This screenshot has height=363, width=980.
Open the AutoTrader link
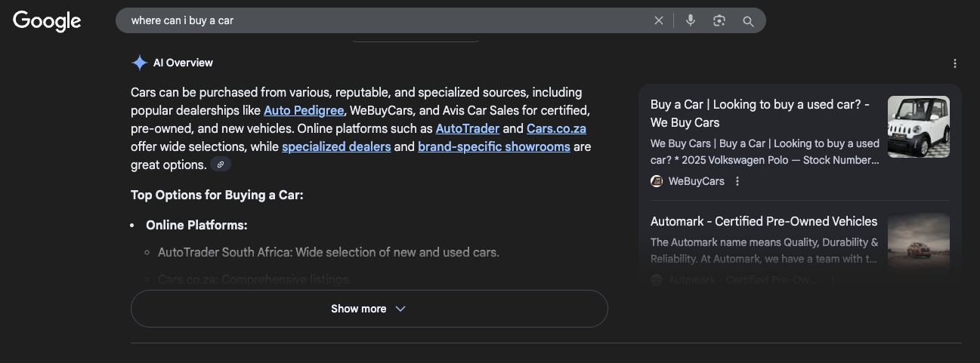(x=468, y=128)
